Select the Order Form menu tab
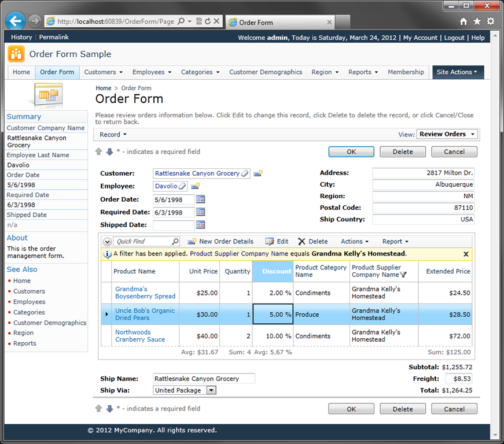 coord(57,72)
